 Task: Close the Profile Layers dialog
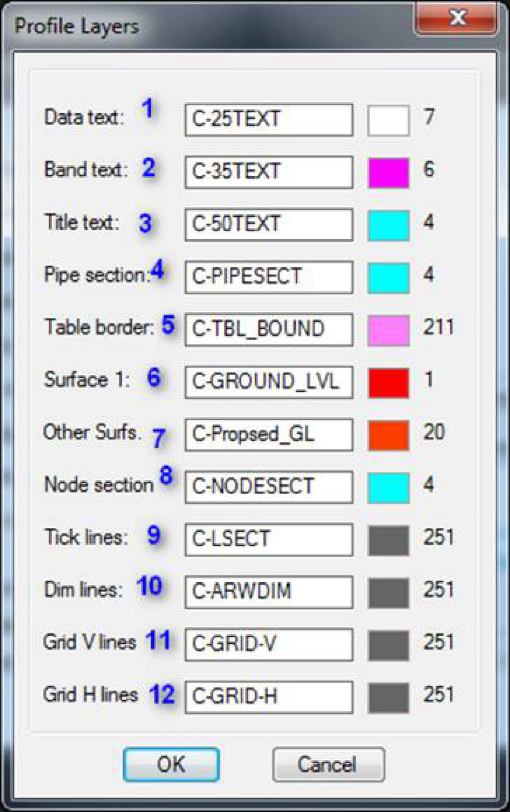(457, 19)
